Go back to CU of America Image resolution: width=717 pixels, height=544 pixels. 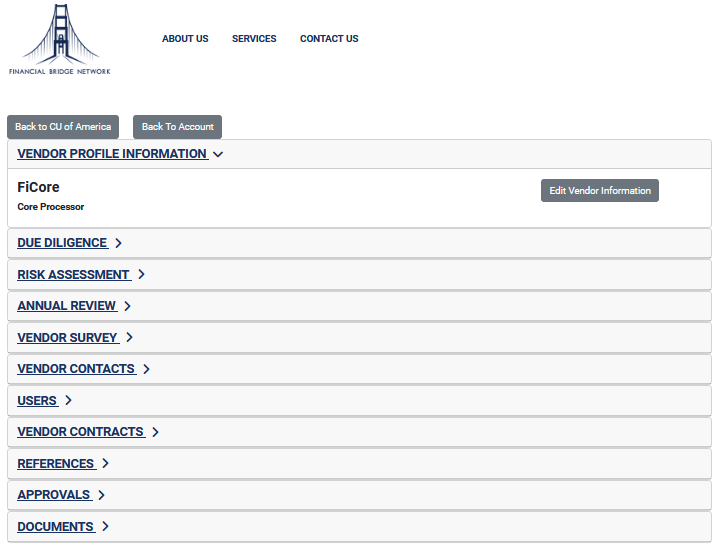[x=63, y=127]
